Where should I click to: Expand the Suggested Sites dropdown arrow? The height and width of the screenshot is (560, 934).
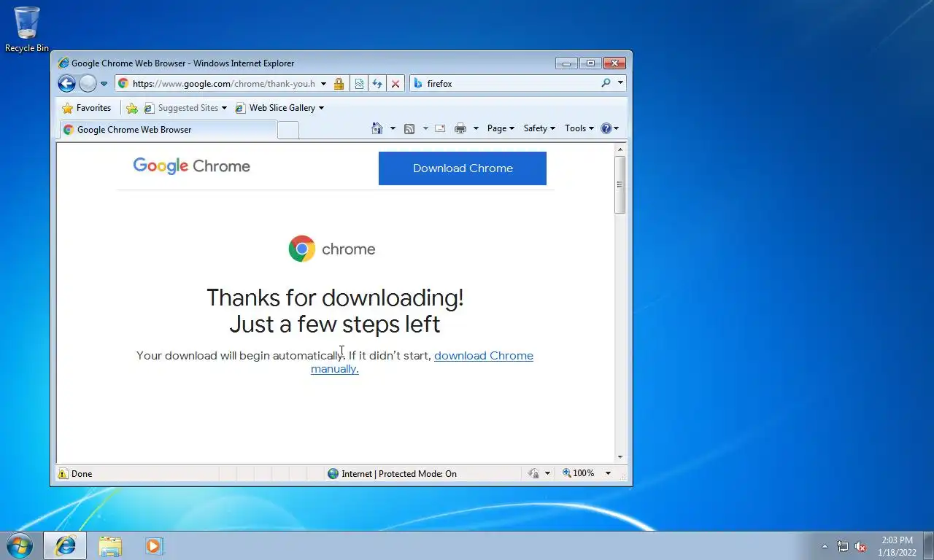(x=224, y=108)
